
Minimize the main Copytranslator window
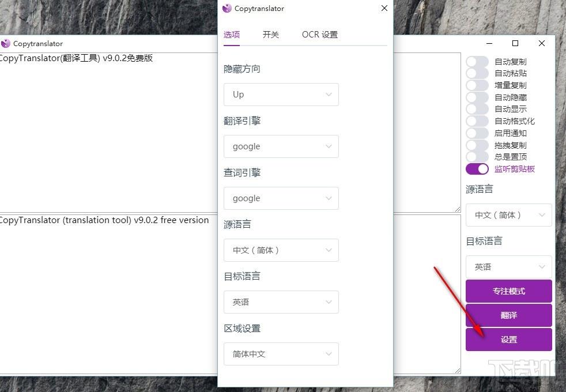pyautogui.click(x=489, y=43)
